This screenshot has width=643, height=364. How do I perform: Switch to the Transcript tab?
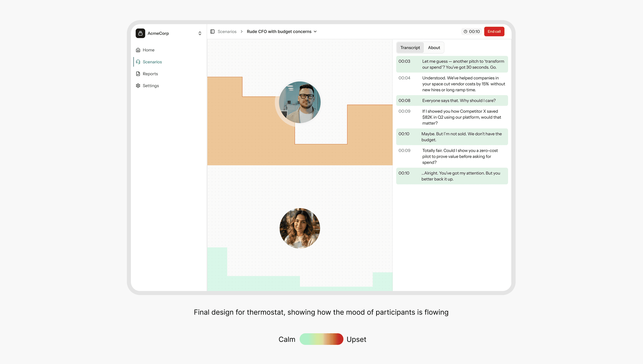click(410, 48)
